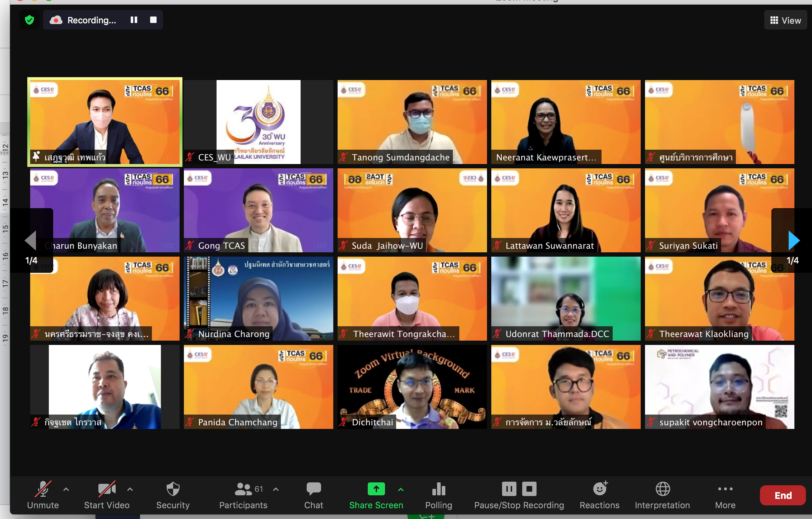The height and width of the screenshot is (519, 812).
Task: Open the Polling chart icon
Action: click(x=439, y=489)
